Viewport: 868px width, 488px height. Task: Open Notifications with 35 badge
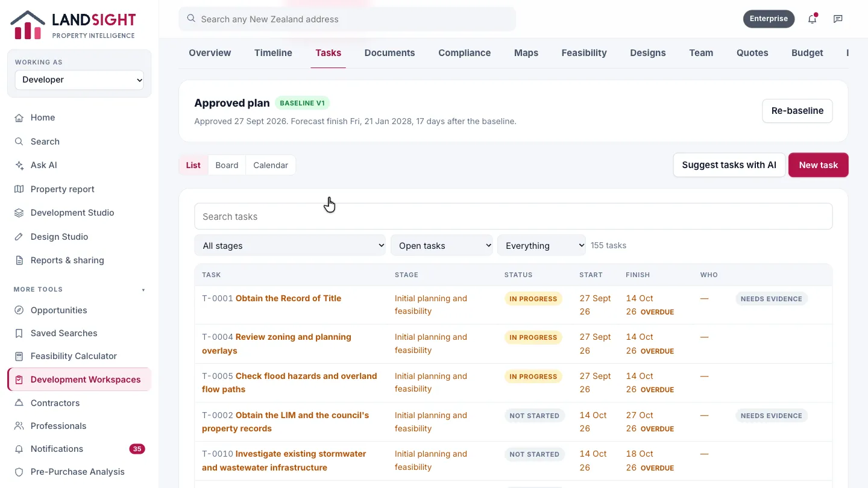(80, 449)
